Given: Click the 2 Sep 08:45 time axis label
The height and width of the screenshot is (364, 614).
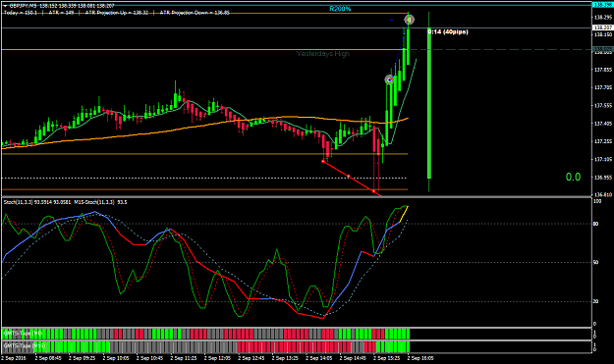Looking at the screenshot, I should point(48,358).
